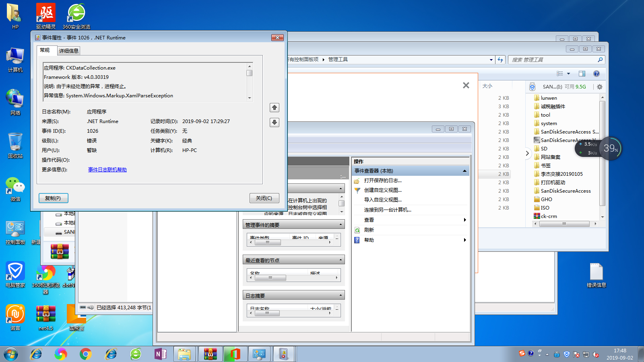Click 管理事件的摘要 horizontal scrollbar thumb
Image resolution: width=644 pixels, height=362 pixels.
(268, 243)
